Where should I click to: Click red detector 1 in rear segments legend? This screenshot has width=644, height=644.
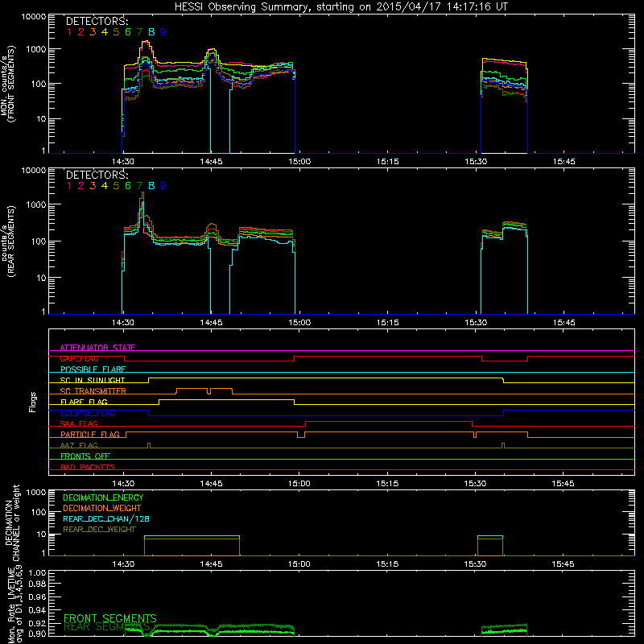(69, 186)
